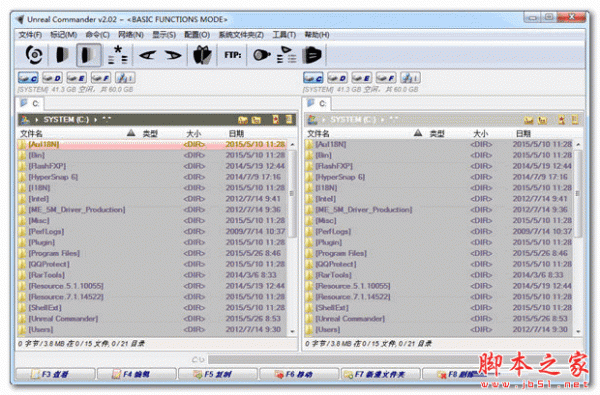Switch right panel to drive E

[362, 78]
